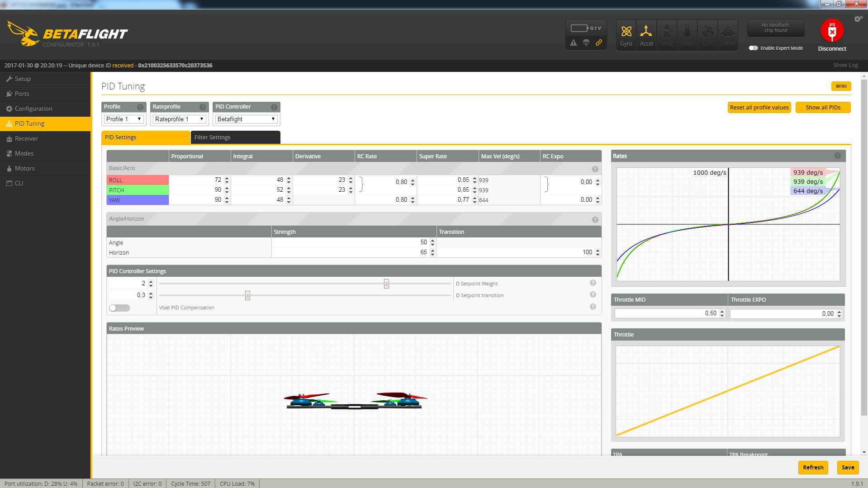Open help for D Setpoint transition
The width and height of the screenshot is (868, 488).
[x=593, y=294]
